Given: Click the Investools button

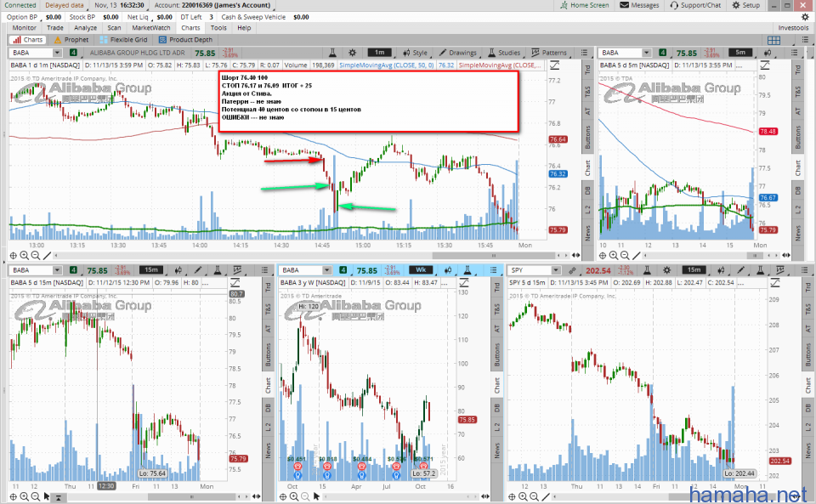Looking at the screenshot, I should tap(793, 28).
